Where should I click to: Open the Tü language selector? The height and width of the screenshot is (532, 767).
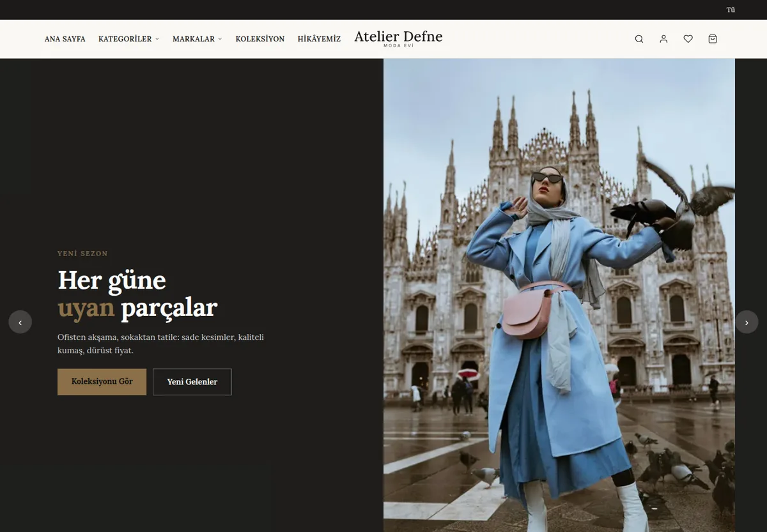731,10
